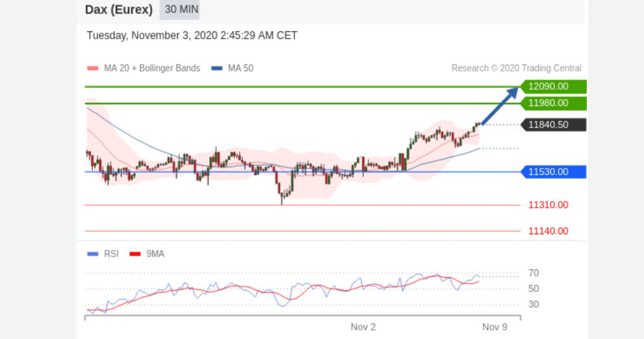644x339 pixels.
Task: Click the Nov 2 date axis marker
Action: 363,327
